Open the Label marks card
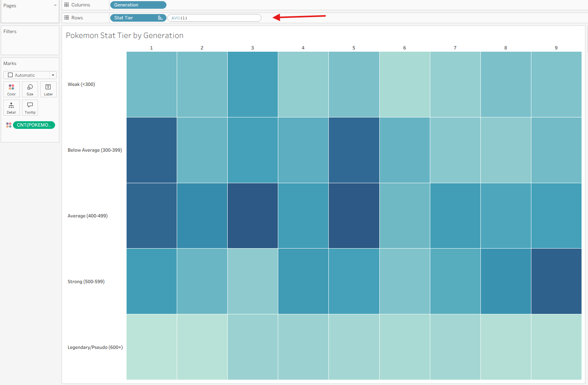Image resolution: width=588 pixels, height=385 pixels. (x=48, y=89)
